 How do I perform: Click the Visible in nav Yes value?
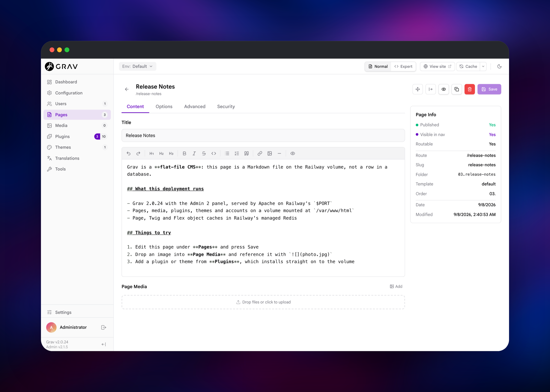pos(492,135)
